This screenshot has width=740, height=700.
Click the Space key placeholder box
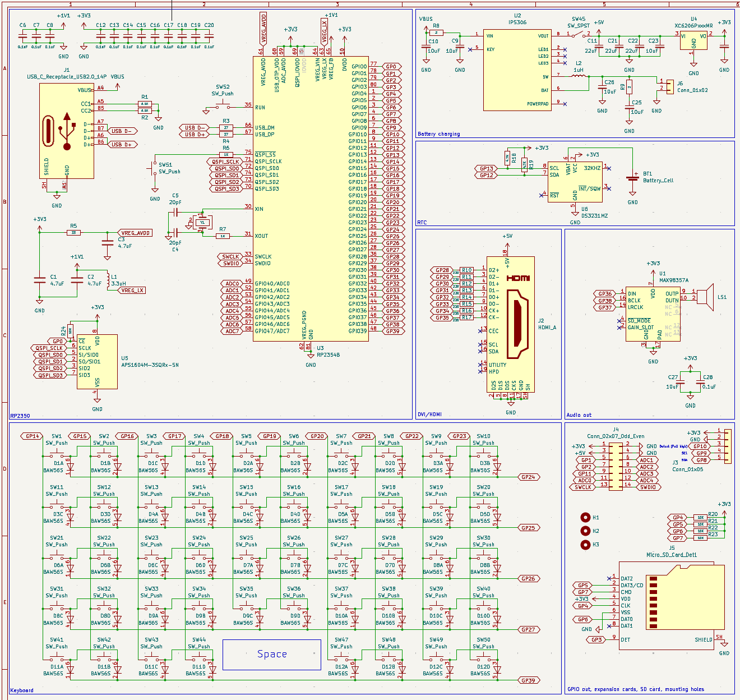(272, 655)
